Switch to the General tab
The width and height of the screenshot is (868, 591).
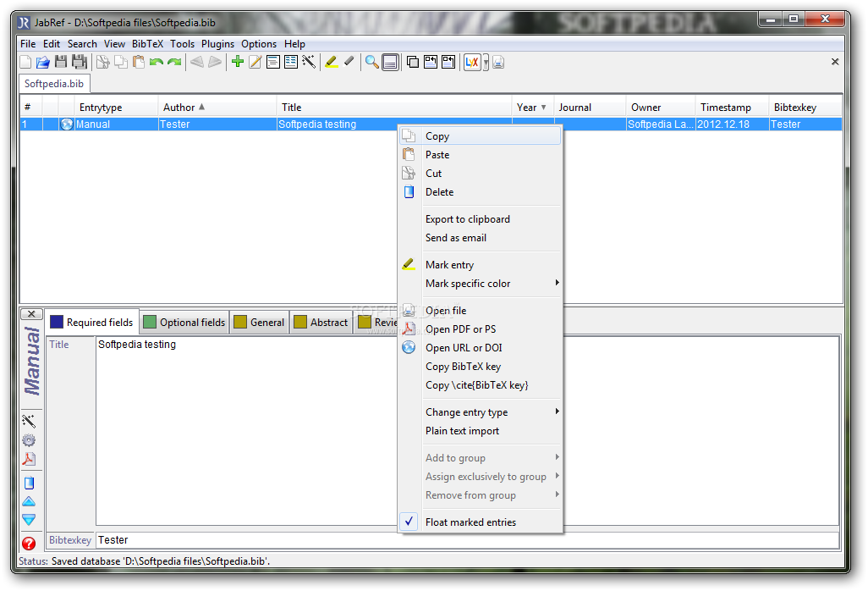pyautogui.click(x=259, y=322)
